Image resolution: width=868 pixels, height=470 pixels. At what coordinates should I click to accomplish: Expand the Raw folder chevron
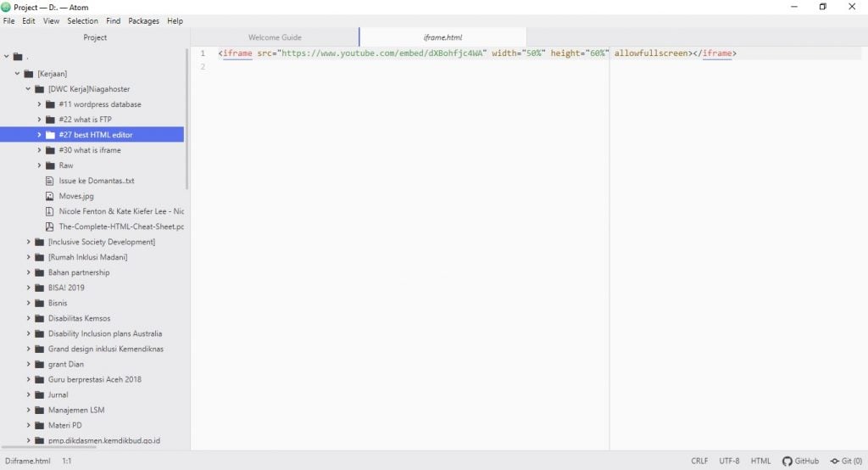point(39,165)
